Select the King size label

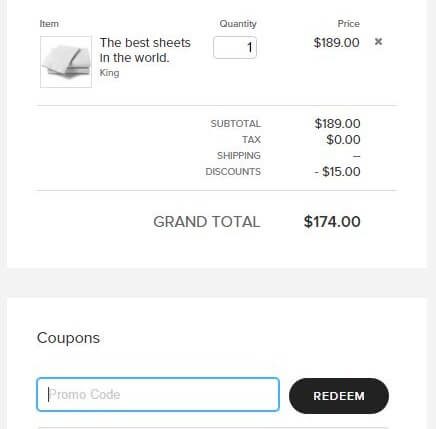coord(109,73)
